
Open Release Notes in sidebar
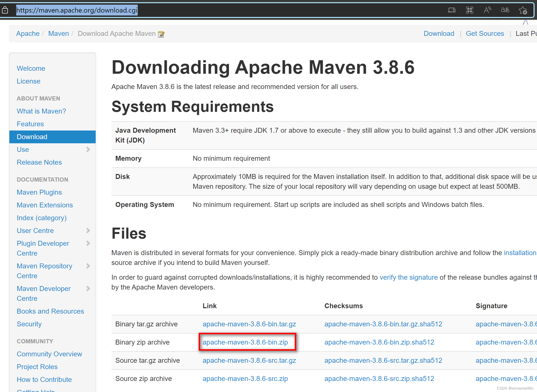coord(39,162)
